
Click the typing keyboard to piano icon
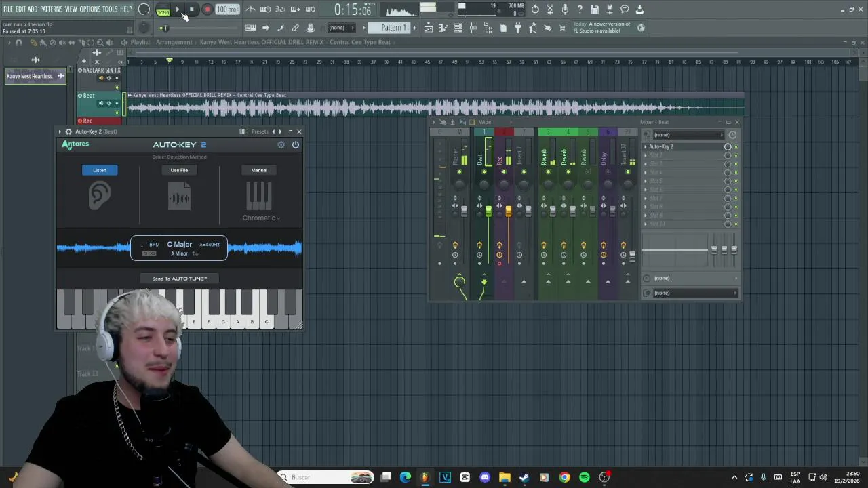(250, 28)
